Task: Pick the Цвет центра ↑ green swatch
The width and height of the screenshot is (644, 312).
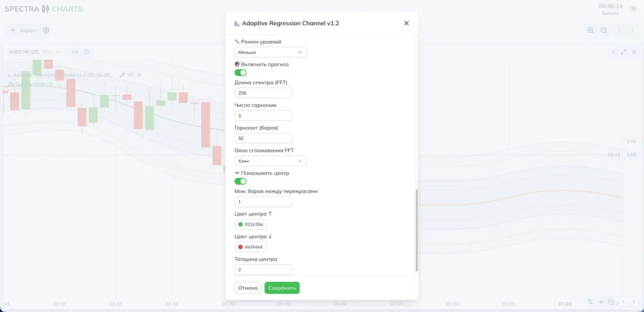Action: (240, 224)
